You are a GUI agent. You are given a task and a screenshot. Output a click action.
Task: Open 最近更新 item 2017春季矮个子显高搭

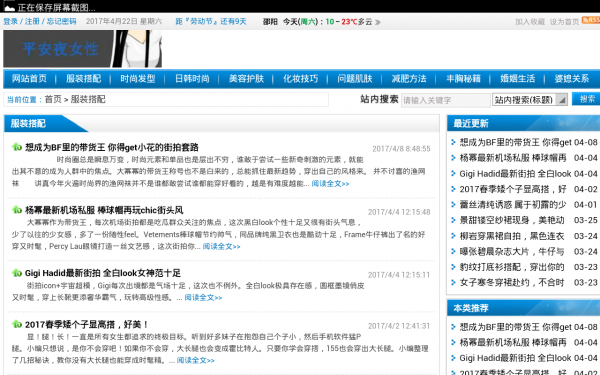pos(513,189)
